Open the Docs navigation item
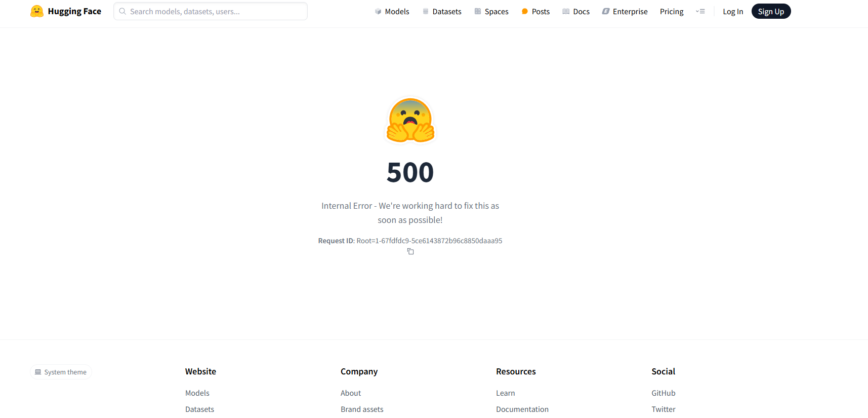The height and width of the screenshot is (418, 868). tap(576, 11)
